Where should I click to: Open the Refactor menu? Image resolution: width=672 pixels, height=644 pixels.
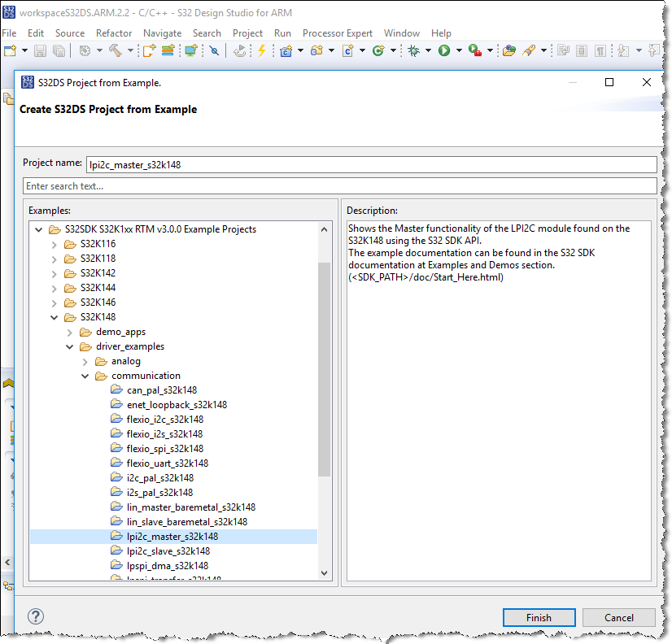(114, 33)
